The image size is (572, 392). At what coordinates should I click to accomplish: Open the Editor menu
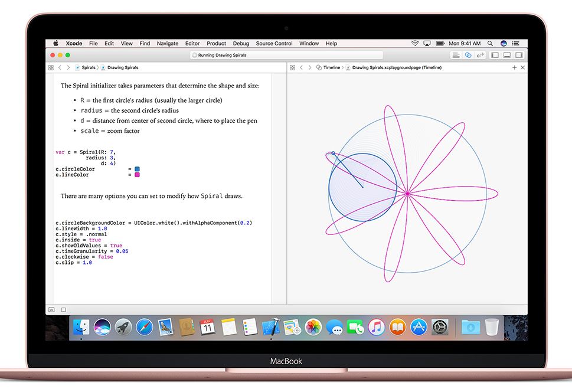pos(192,43)
